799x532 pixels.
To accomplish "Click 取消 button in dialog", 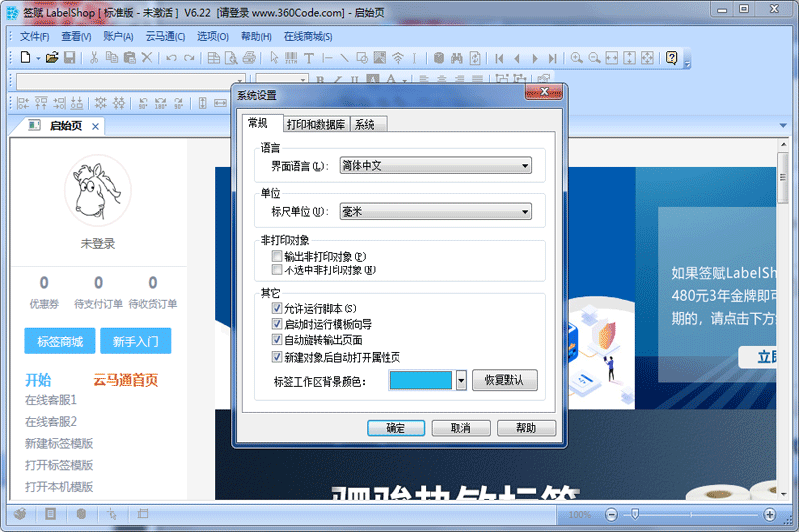I will point(461,428).
